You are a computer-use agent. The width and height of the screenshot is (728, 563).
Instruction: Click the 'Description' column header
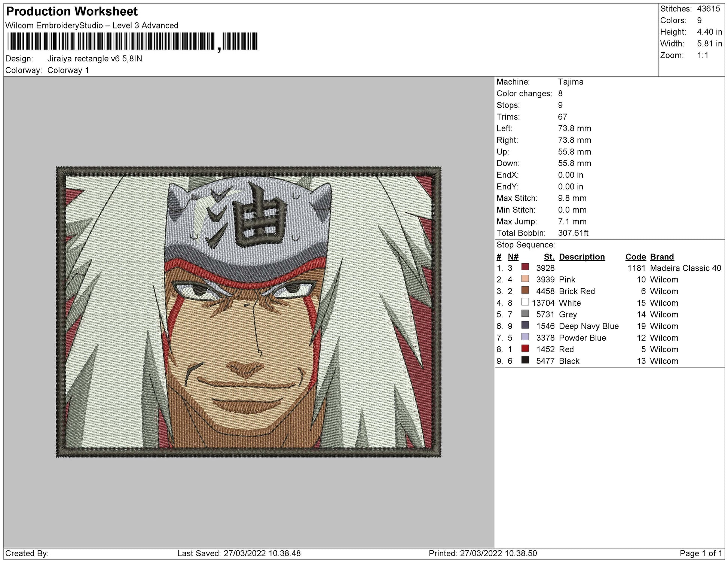click(x=582, y=257)
